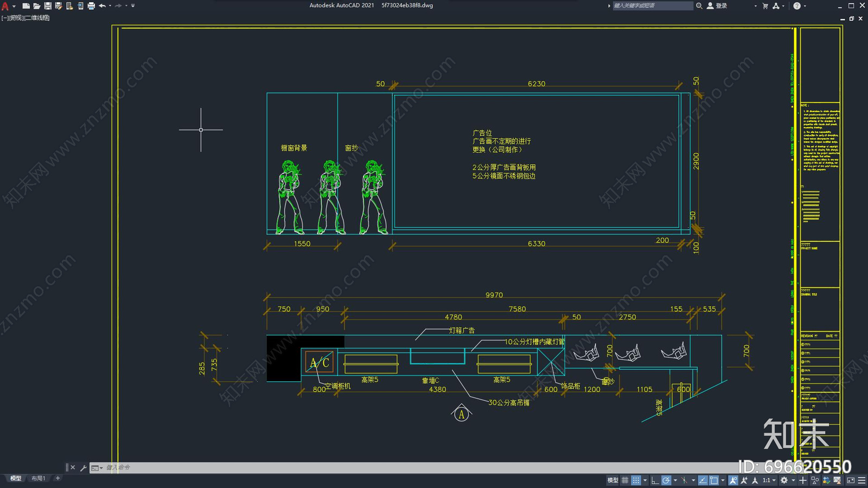Click the 登录 sign-in button
Screen dimensions: 868x488
pyautogui.click(x=717, y=5)
